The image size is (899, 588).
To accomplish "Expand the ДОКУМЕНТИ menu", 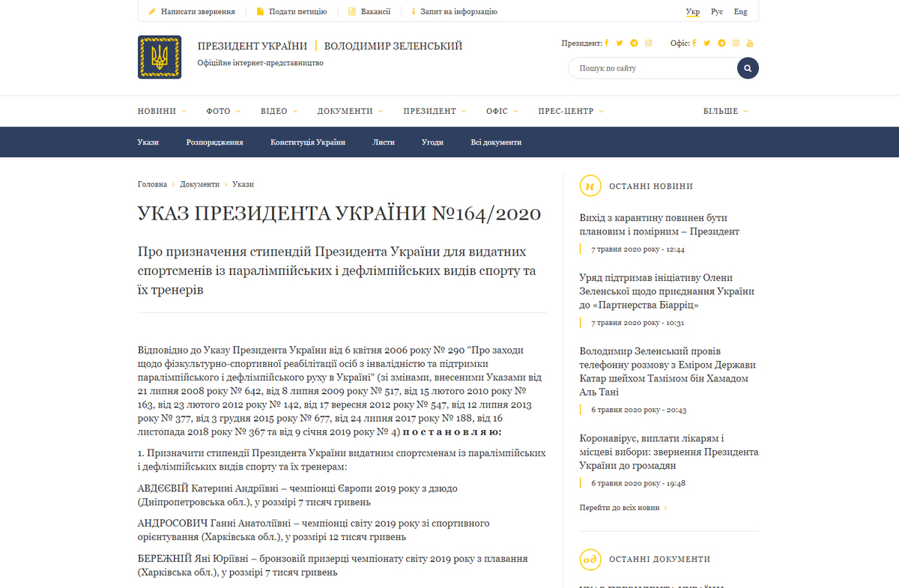I will [350, 111].
